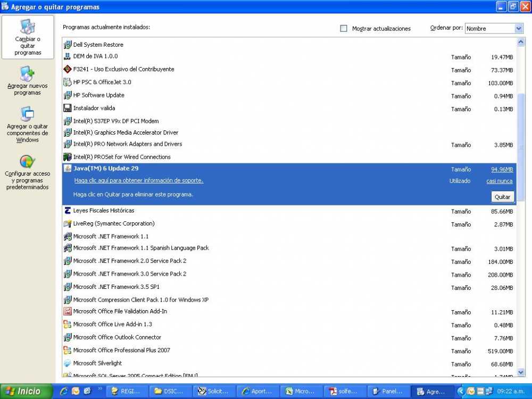The width and height of the screenshot is (532, 399).
Task: Select Microsoft .NET Framework 3.0 Service Pack 2
Action: coord(290,274)
